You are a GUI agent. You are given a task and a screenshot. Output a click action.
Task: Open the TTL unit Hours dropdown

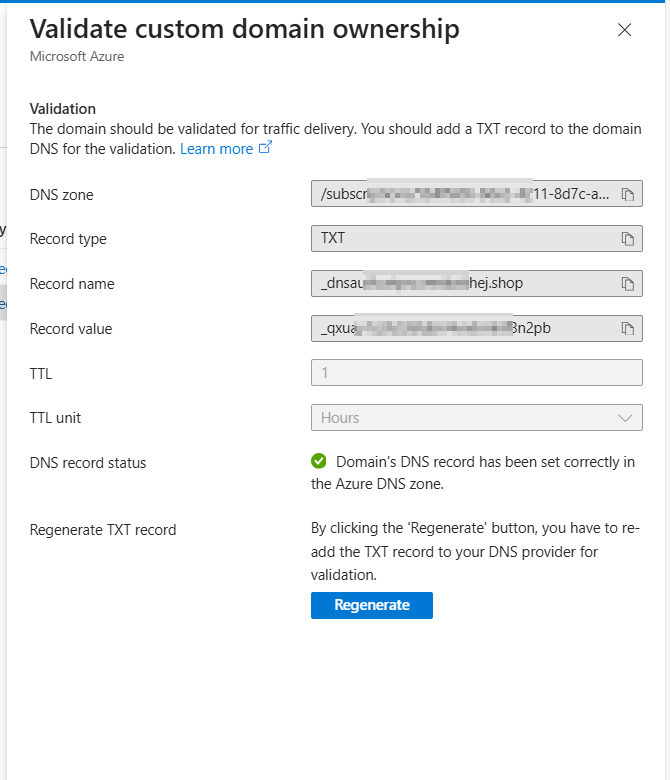(x=477, y=417)
